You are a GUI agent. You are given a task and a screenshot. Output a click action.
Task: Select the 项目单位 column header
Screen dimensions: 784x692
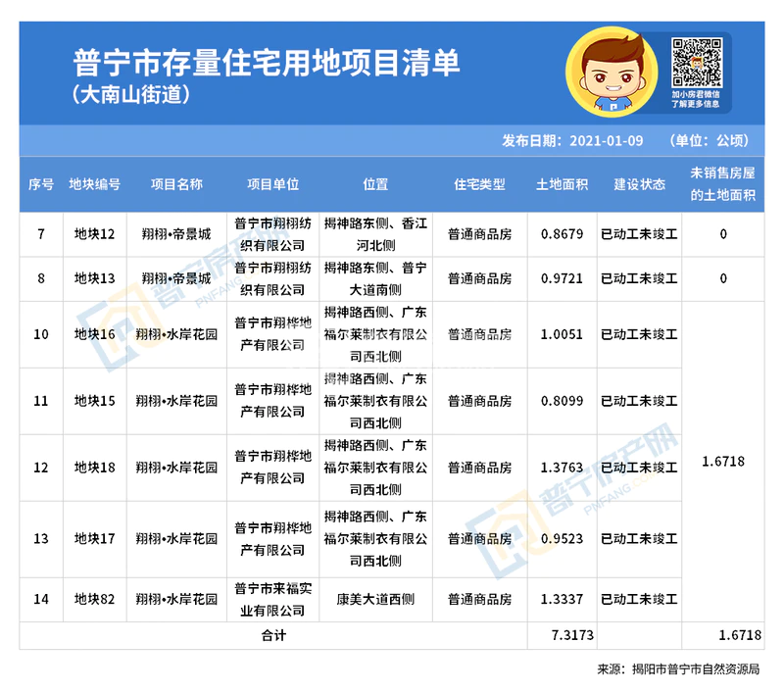point(273,184)
